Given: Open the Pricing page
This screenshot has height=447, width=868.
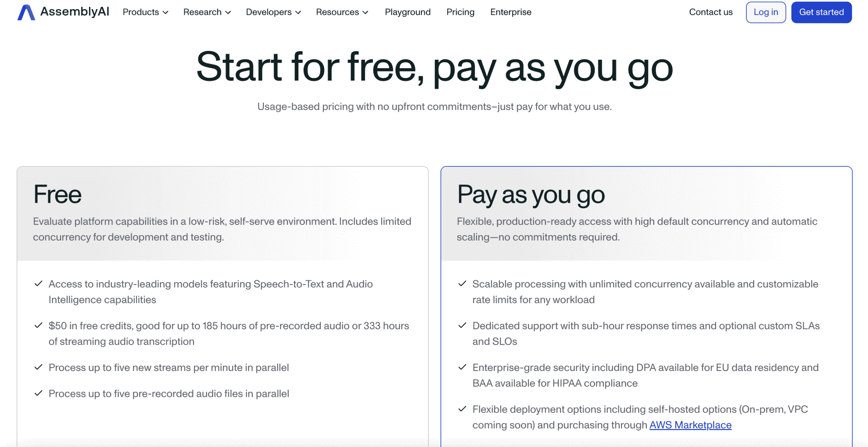Looking at the screenshot, I should (x=460, y=12).
